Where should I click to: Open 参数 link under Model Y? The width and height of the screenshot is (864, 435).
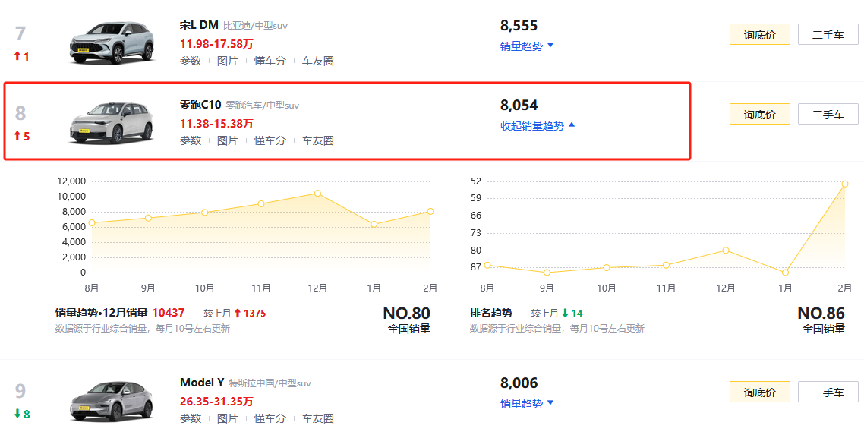pyautogui.click(x=190, y=418)
